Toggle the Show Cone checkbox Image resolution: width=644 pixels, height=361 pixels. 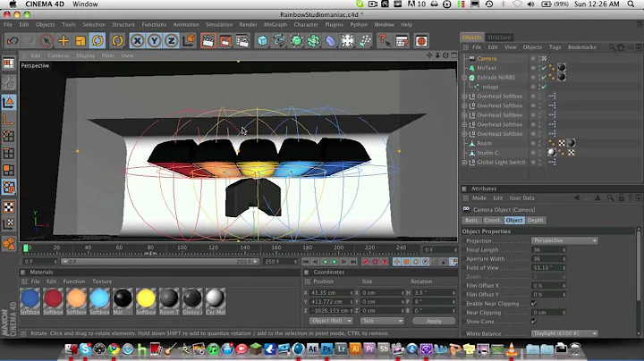coord(533,321)
